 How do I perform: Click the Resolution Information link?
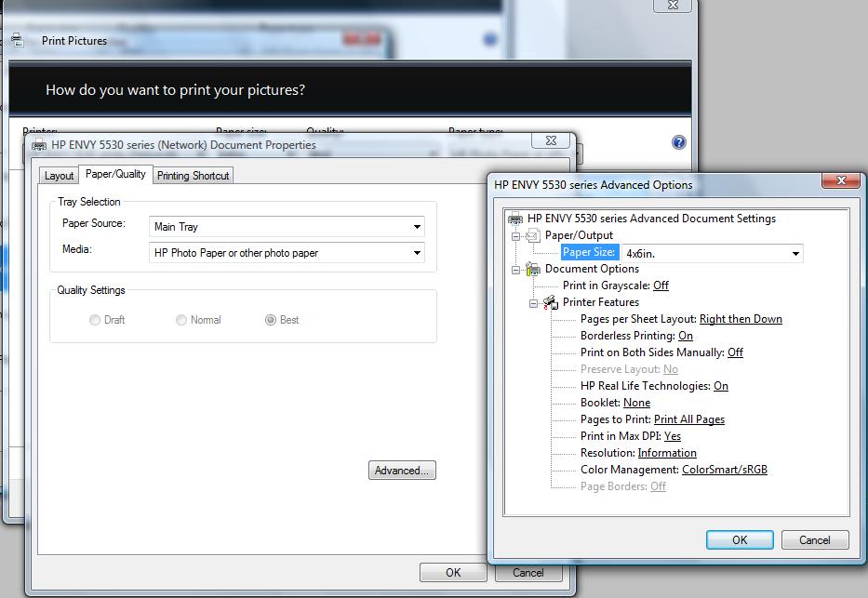pyautogui.click(x=667, y=453)
